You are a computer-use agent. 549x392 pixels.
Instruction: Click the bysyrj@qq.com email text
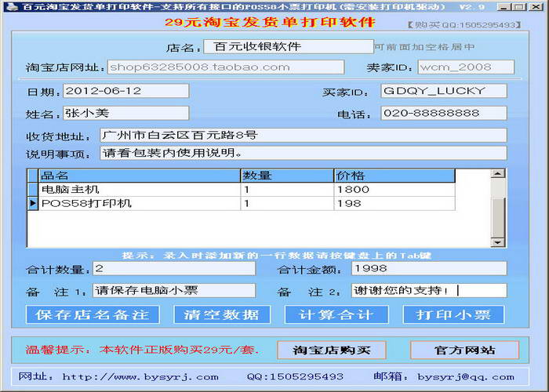coord(466,377)
